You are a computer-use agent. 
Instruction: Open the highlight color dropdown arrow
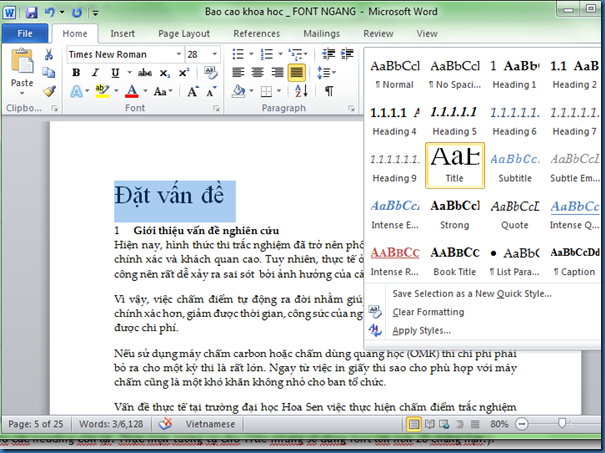116,91
